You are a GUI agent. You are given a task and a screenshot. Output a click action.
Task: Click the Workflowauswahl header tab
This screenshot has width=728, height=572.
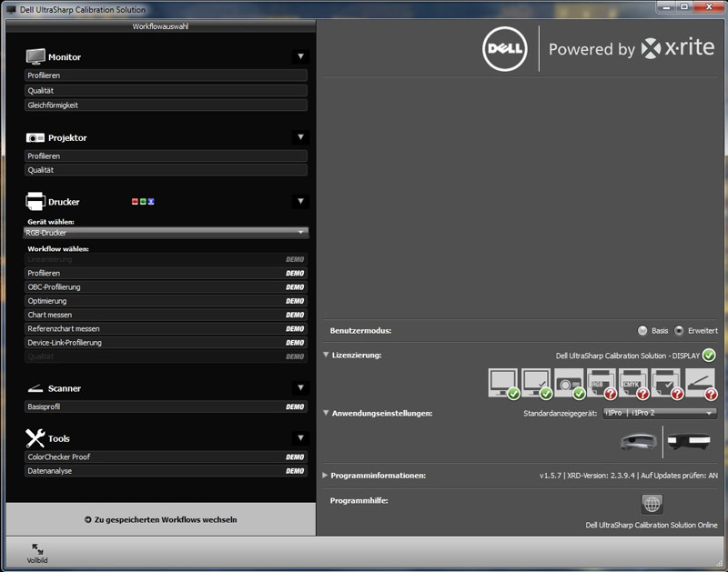161,26
